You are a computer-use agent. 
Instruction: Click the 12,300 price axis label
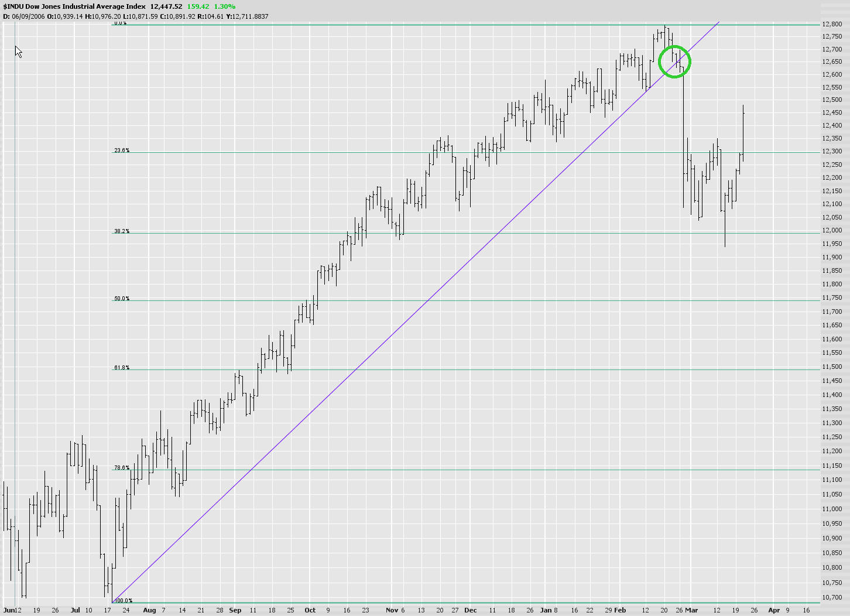(832, 151)
